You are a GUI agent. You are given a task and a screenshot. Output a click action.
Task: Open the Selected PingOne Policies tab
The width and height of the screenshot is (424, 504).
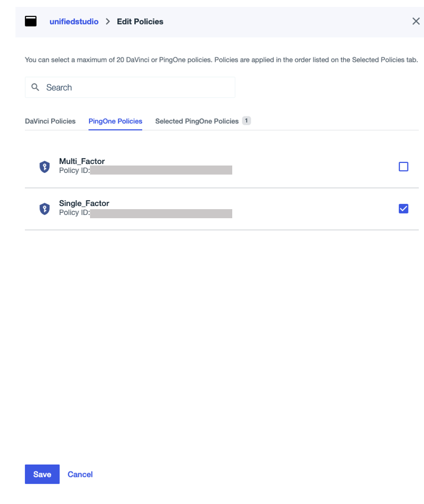197,121
